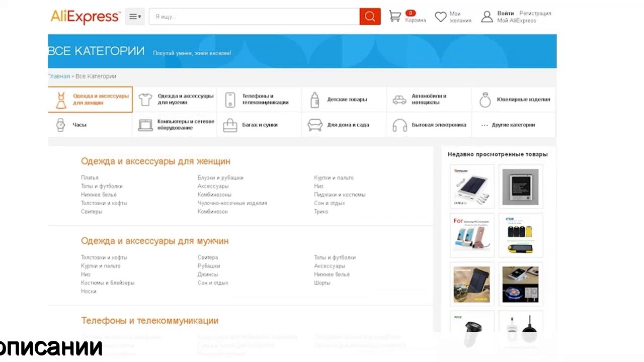Open the shopping cart icon
Viewport: 644px width, 362px height.
coord(395,17)
